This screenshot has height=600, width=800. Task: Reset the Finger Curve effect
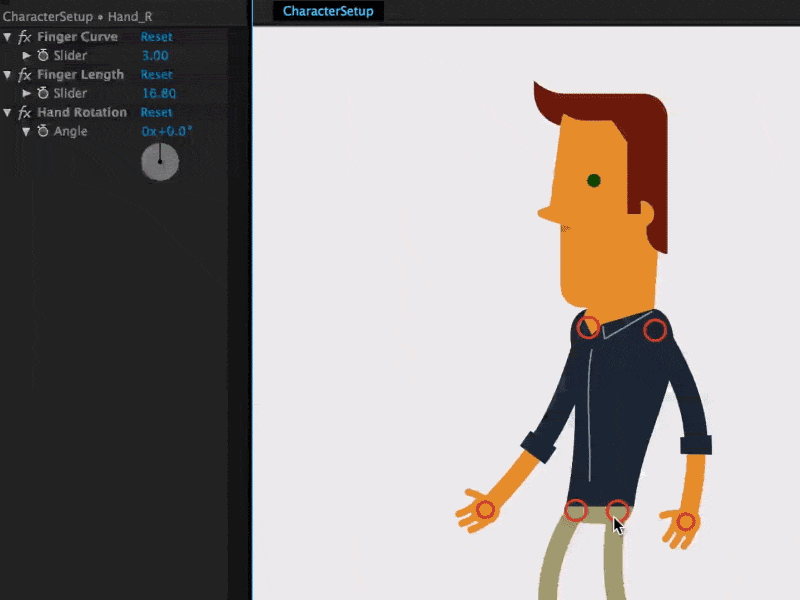tap(156, 37)
